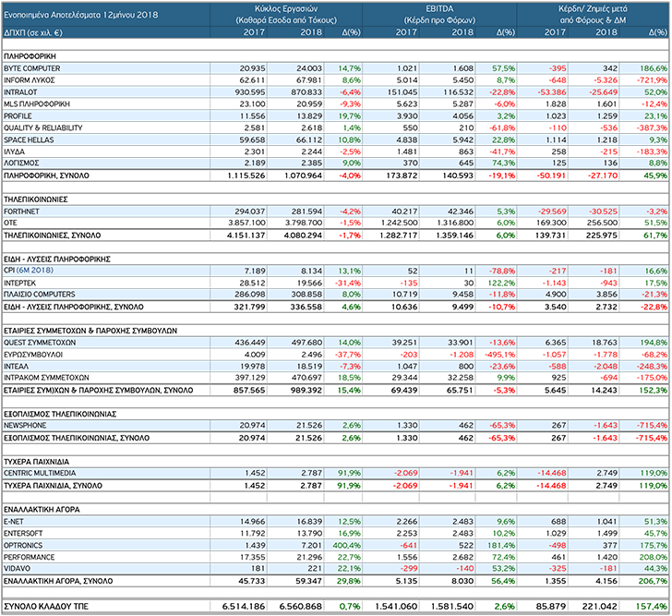Click ΠΛΑΙΣΙΟ COMPUTERS 2018 turnover 308.858

tap(306, 295)
